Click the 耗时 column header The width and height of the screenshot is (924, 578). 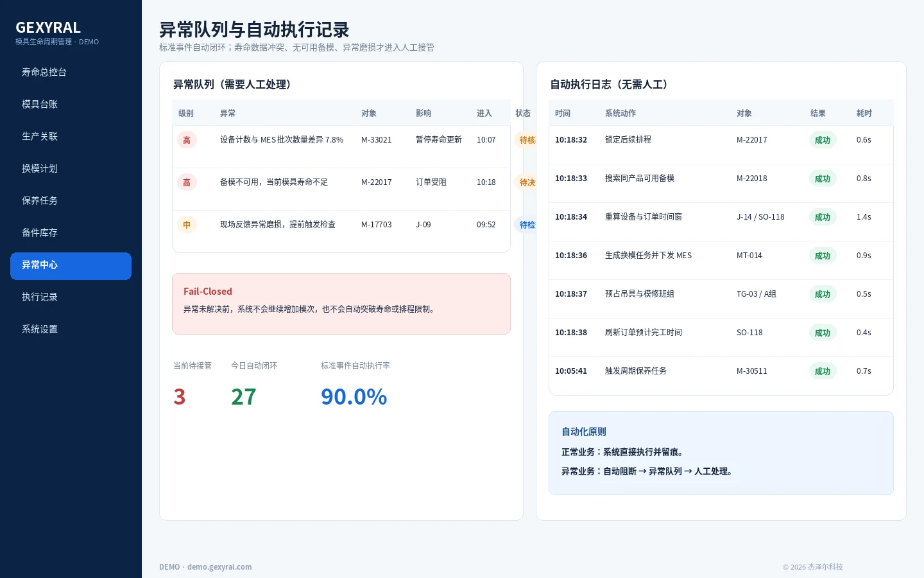864,114
